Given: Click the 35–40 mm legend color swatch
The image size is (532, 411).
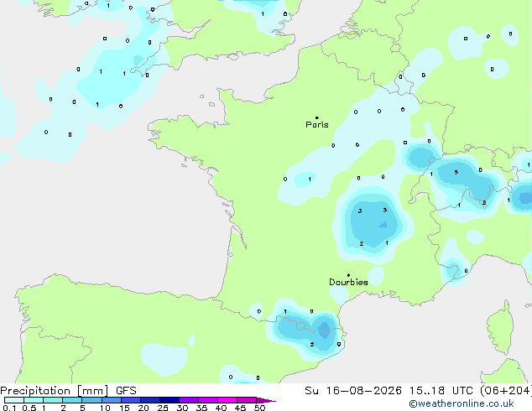Looking at the screenshot, I should coord(208,400).
